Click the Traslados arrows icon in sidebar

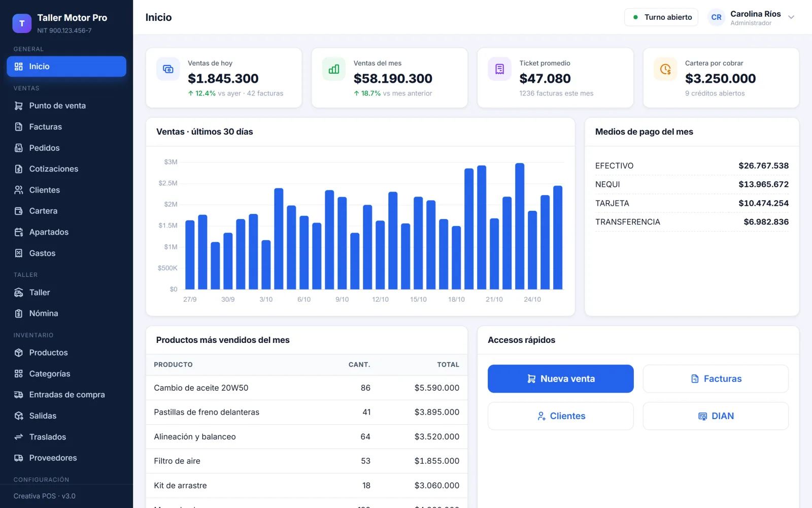coord(19,437)
